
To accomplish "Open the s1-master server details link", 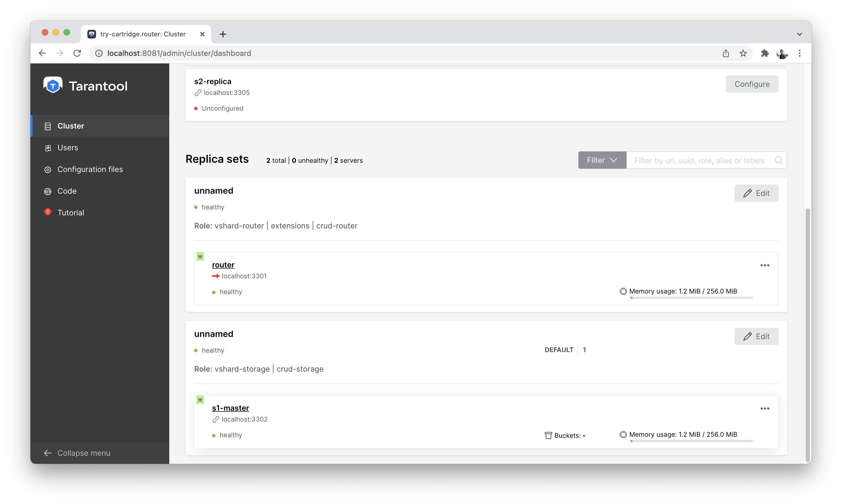I will [x=231, y=408].
